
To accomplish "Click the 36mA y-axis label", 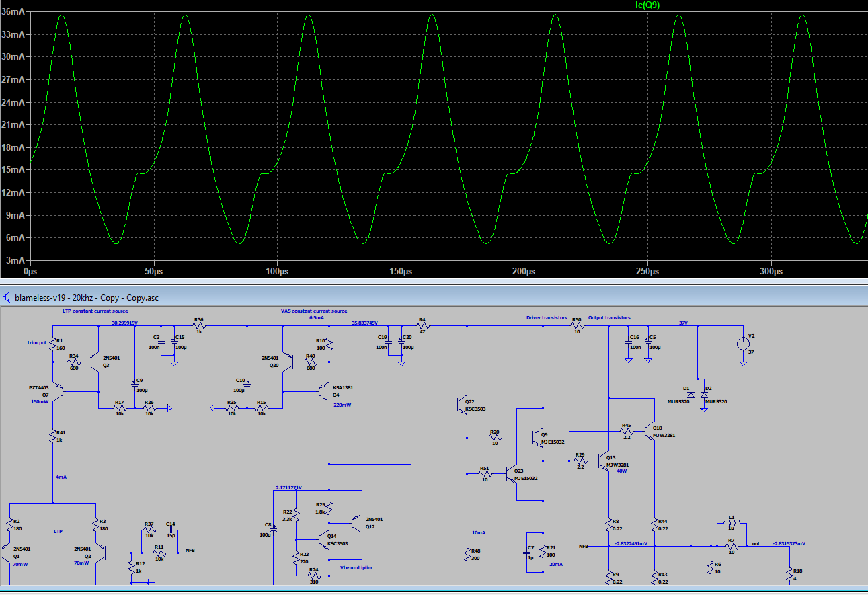I will pos(13,11).
